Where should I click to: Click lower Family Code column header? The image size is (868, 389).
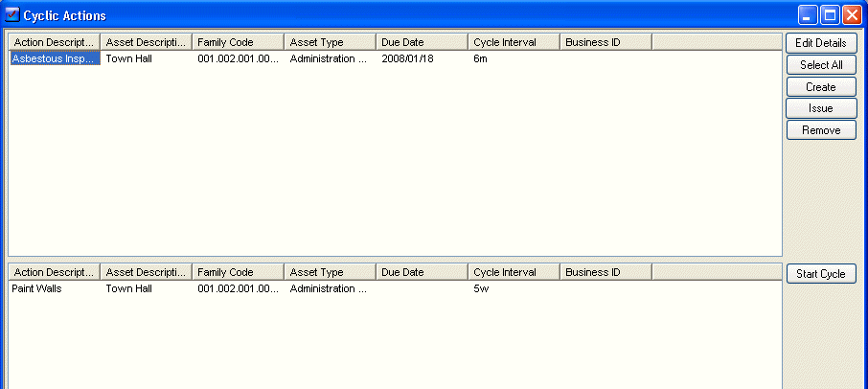(238, 272)
